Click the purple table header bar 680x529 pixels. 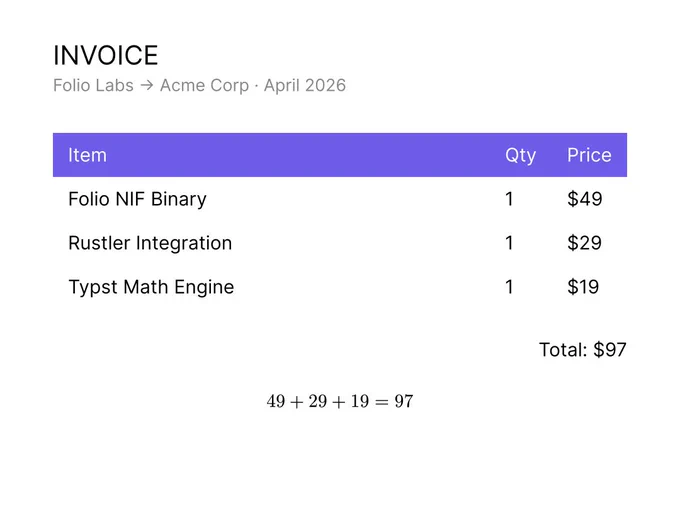point(340,155)
